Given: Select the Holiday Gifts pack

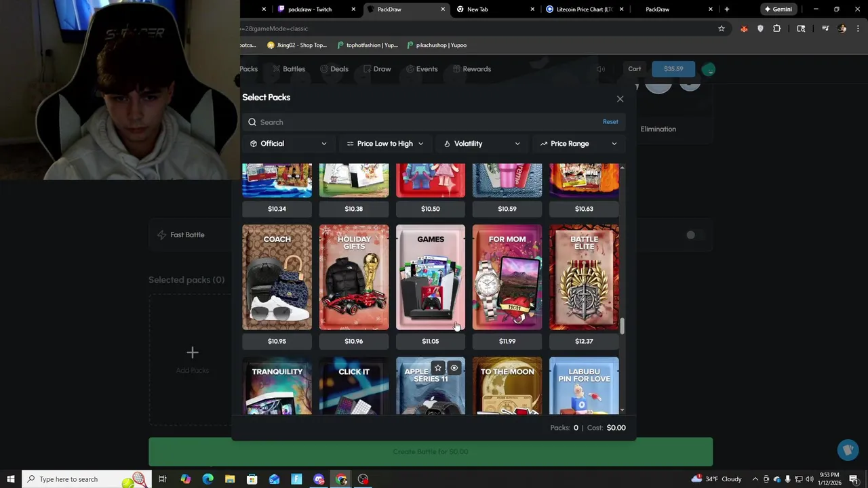Looking at the screenshot, I should click(354, 277).
